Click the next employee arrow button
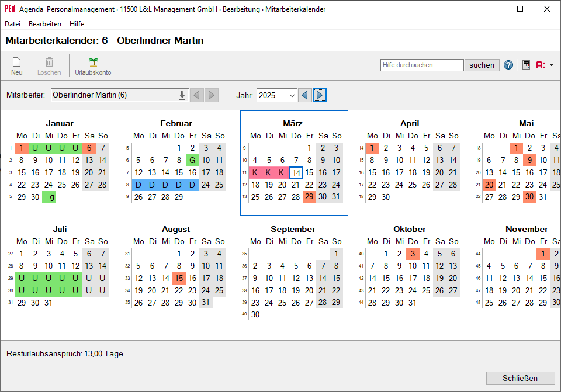561x392 pixels. tap(212, 95)
